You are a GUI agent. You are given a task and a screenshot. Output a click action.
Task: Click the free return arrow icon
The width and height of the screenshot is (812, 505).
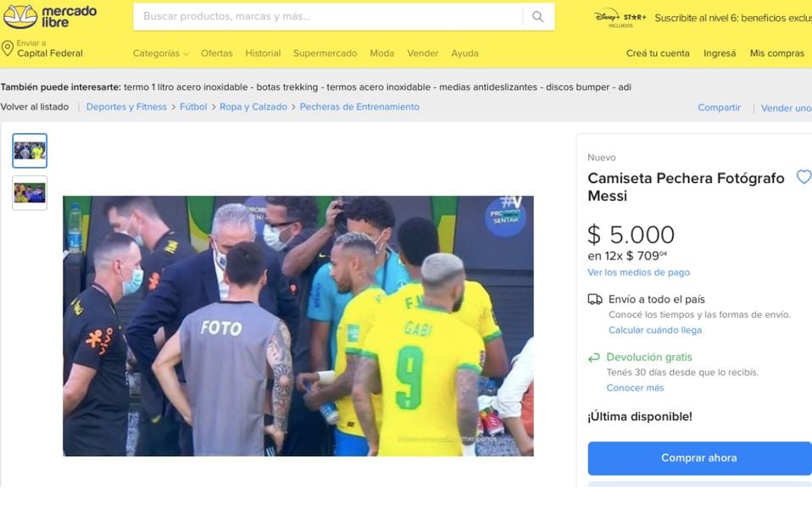coord(594,358)
